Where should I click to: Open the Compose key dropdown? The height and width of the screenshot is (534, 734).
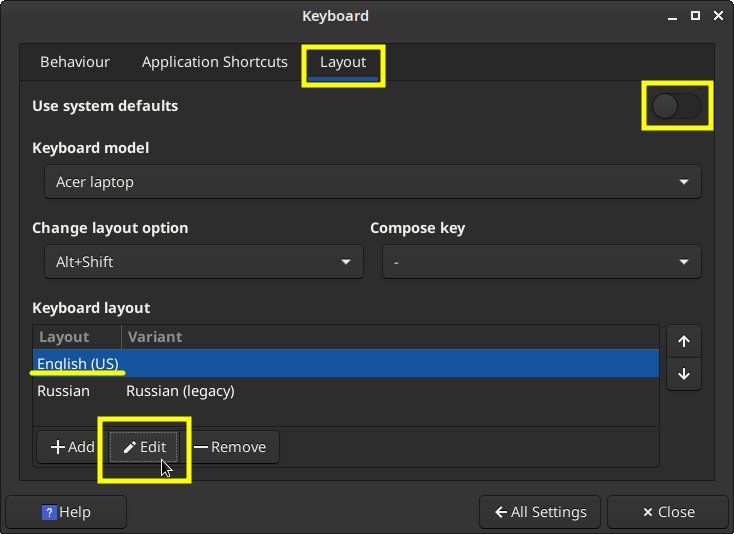point(541,262)
